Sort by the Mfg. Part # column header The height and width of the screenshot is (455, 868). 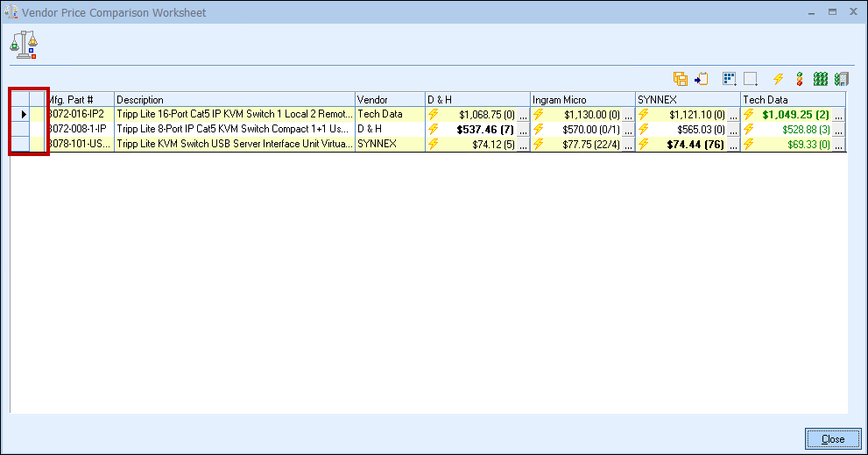(x=79, y=100)
